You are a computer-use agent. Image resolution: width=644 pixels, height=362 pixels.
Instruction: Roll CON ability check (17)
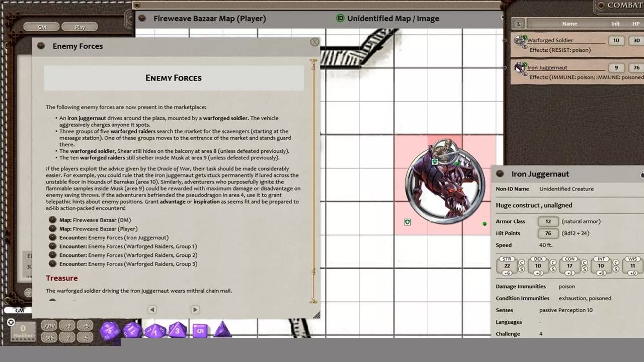click(x=570, y=265)
